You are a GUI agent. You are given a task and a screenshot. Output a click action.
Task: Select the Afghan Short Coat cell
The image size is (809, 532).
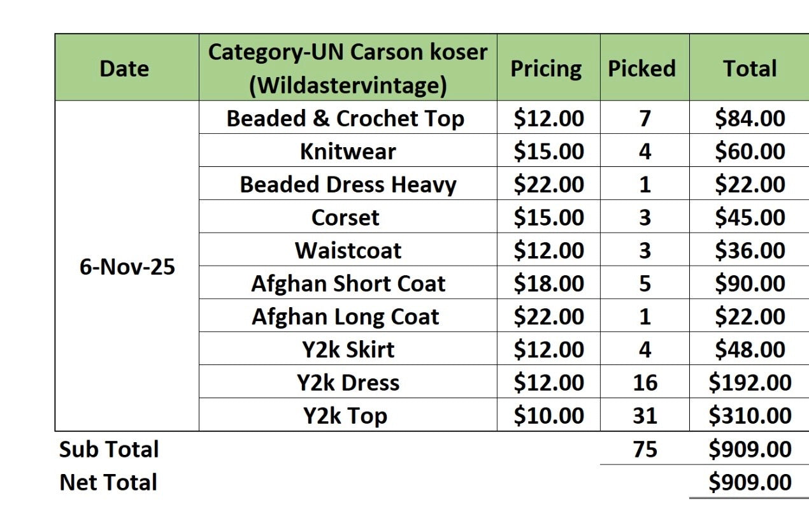(348, 284)
